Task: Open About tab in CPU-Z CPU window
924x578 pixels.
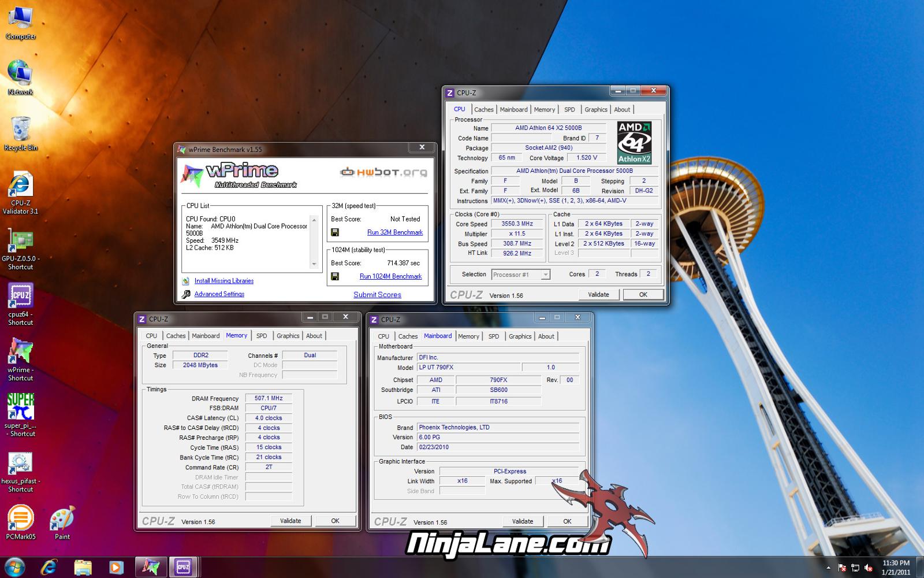Action: (x=622, y=109)
